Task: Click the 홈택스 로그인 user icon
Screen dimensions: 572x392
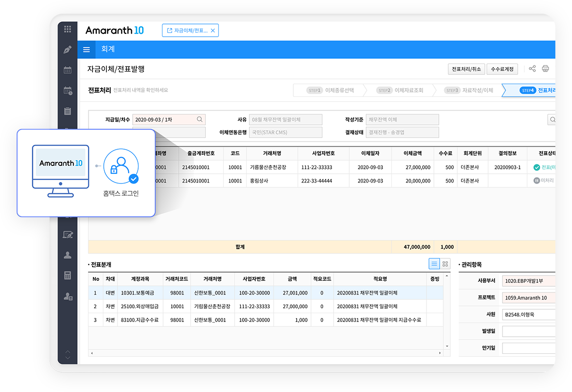Action: click(x=121, y=166)
